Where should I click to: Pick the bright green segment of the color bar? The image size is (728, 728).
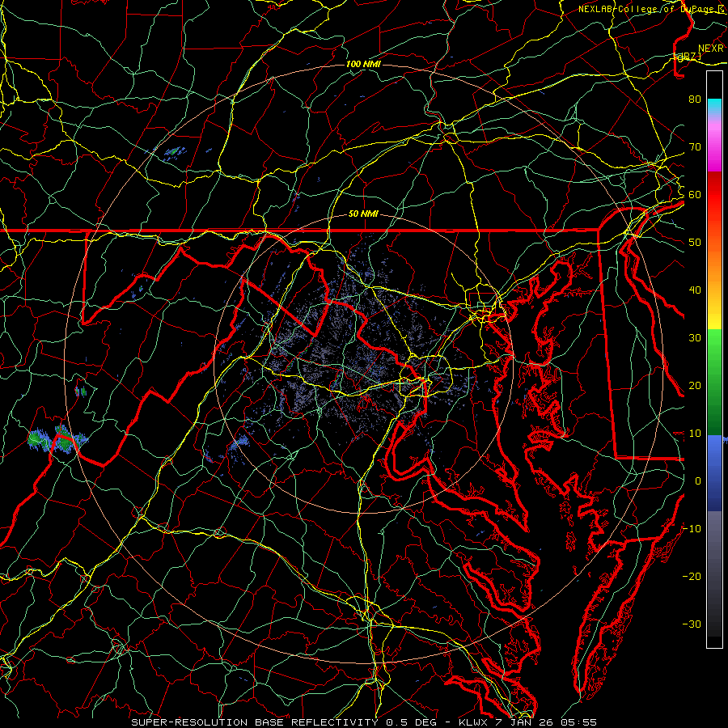[x=714, y=346]
